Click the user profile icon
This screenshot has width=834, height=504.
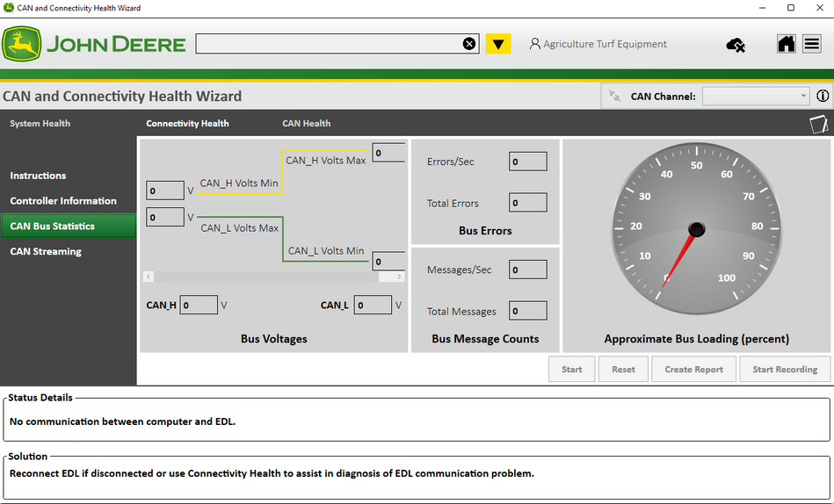click(534, 44)
